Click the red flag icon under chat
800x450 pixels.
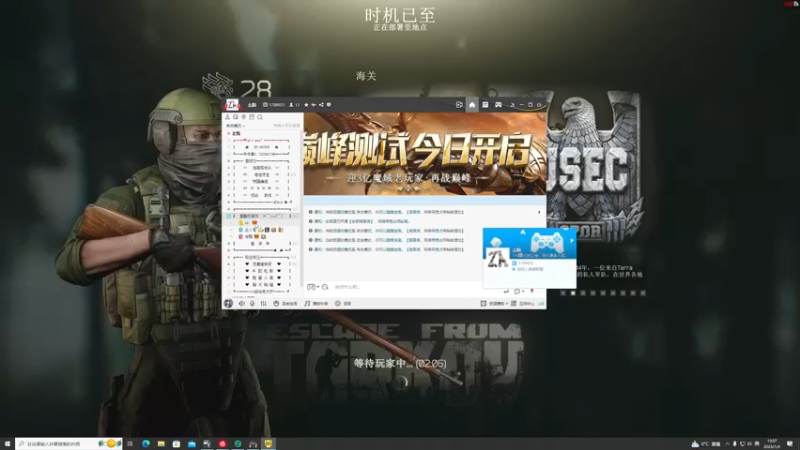[532, 291]
